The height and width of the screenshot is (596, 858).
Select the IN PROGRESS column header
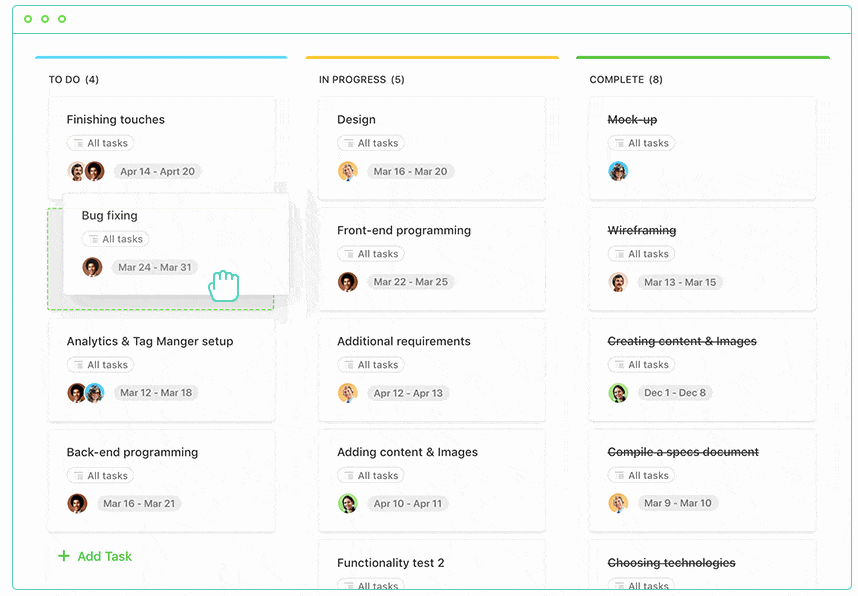pos(362,80)
